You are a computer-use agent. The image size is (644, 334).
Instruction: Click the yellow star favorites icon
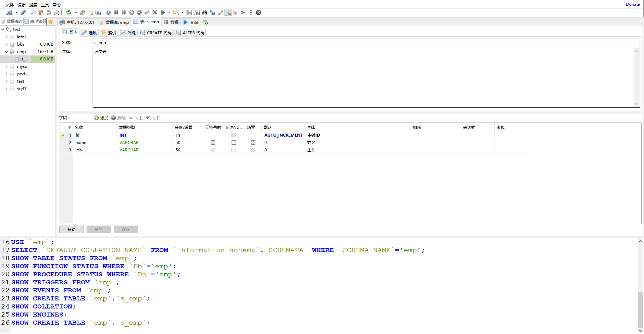click(51, 21)
